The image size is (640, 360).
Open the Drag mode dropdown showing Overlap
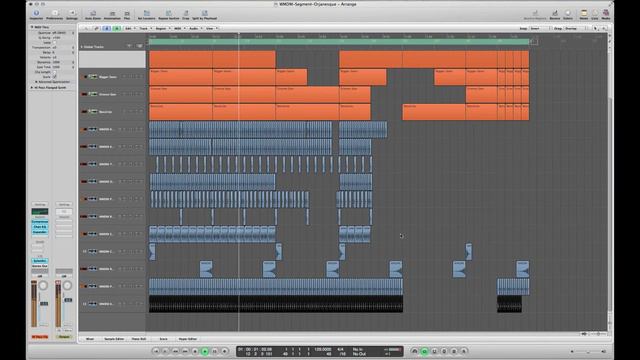pyautogui.click(x=576, y=29)
